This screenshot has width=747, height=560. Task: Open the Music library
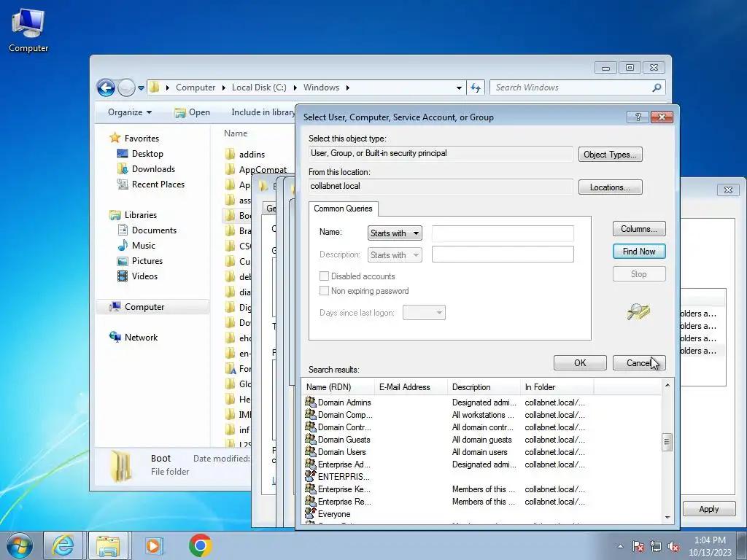pos(144,245)
